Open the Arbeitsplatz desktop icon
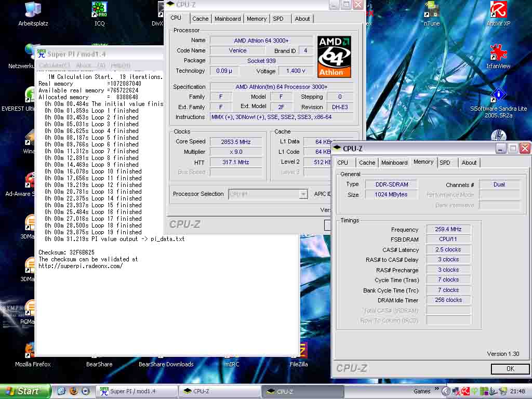 pyautogui.click(x=33, y=14)
